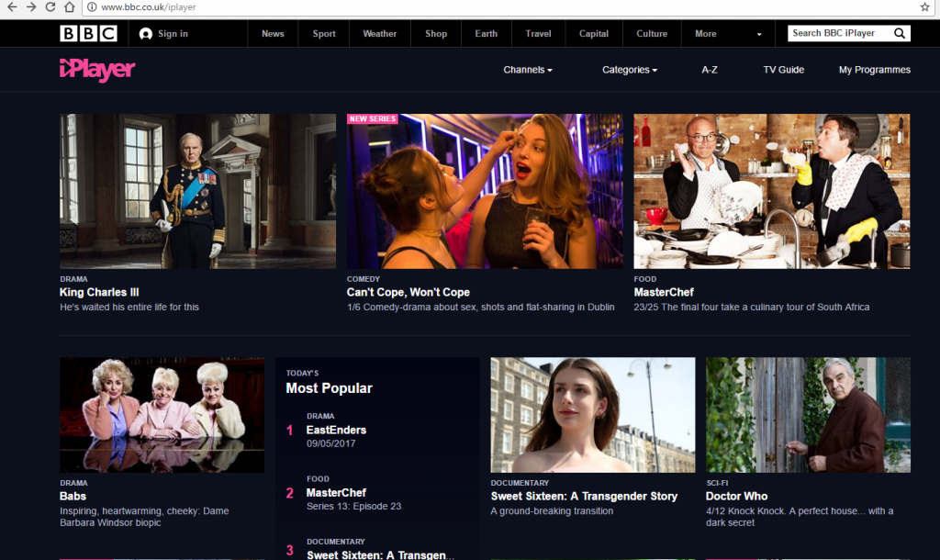940x560 pixels.
Task: Click the Can't Cope, Won't Cope title
Action: (408, 292)
